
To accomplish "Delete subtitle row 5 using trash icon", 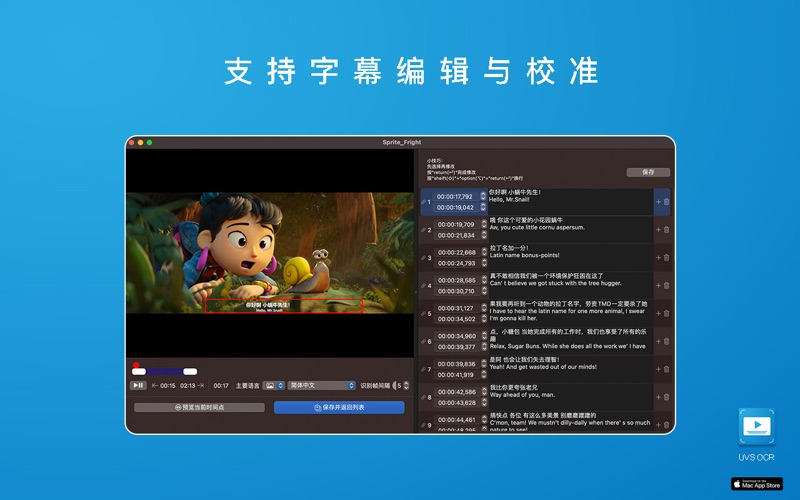I will click(667, 313).
